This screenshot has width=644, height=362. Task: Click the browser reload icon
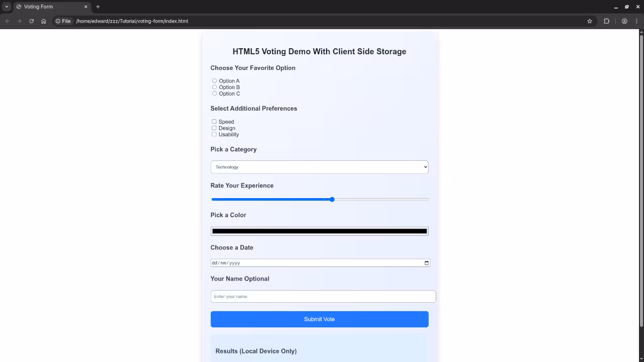(x=31, y=21)
